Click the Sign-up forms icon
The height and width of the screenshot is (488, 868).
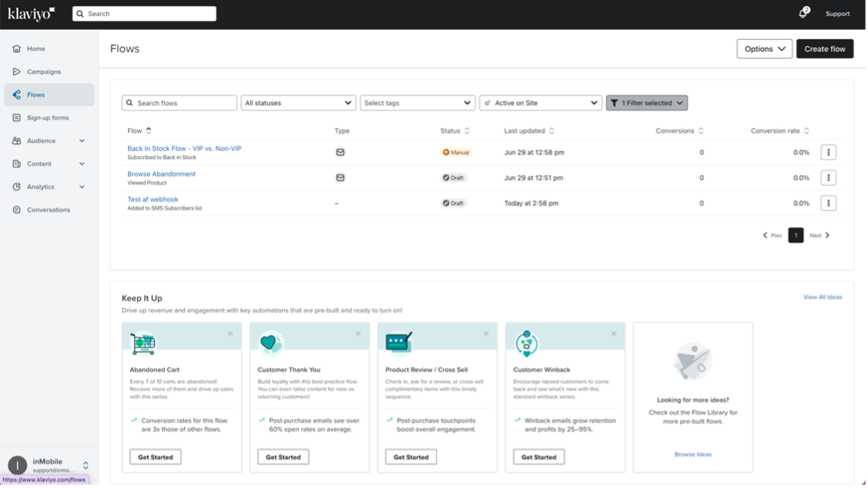pos(17,118)
